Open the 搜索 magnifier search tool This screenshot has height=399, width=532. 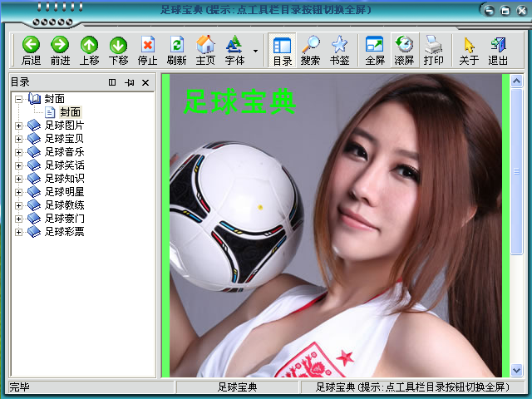pyautogui.click(x=310, y=44)
